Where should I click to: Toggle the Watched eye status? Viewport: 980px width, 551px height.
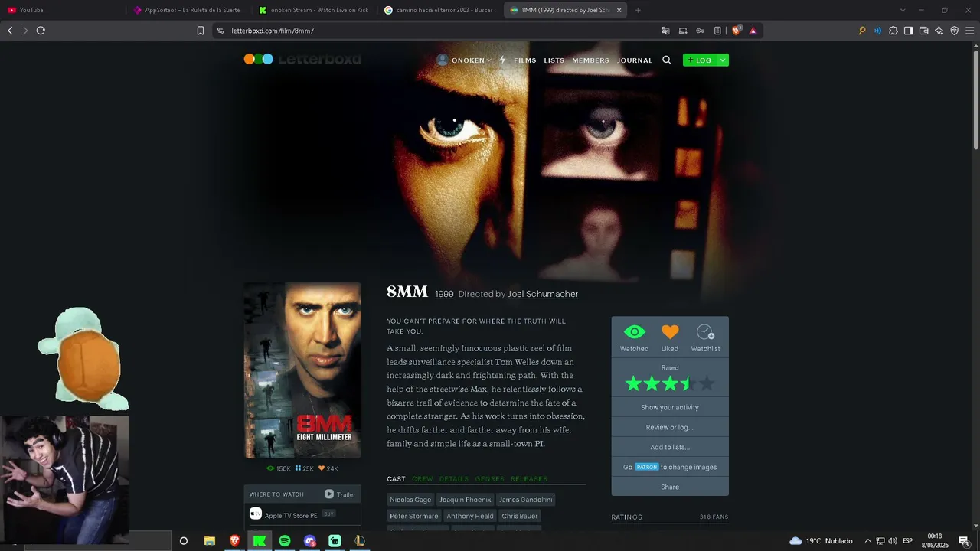pyautogui.click(x=634, y=337)
